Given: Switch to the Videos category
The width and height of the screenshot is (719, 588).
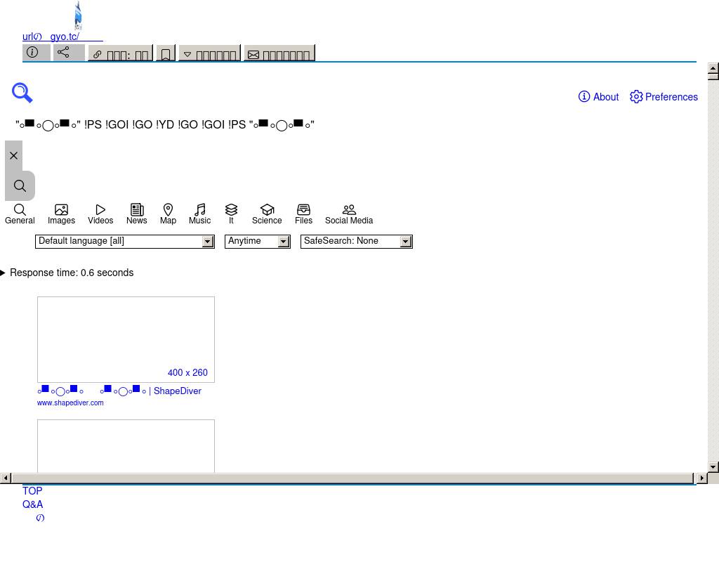Looking at the screenshot, I should (x=100, y=214).
